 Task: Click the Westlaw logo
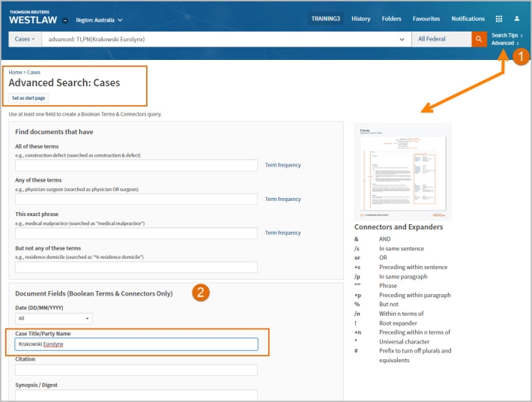tap(33, 18)
